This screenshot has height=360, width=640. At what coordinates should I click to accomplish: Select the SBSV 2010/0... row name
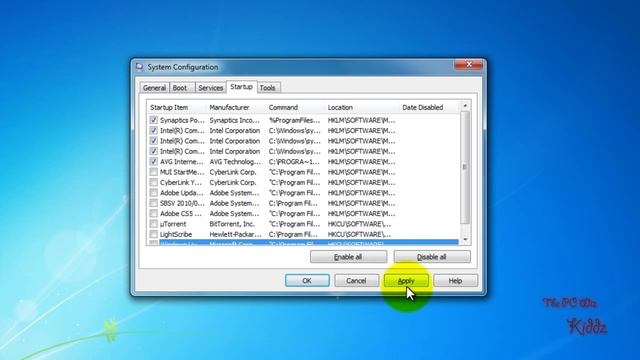pyautogui.click(x=182, y=203)
